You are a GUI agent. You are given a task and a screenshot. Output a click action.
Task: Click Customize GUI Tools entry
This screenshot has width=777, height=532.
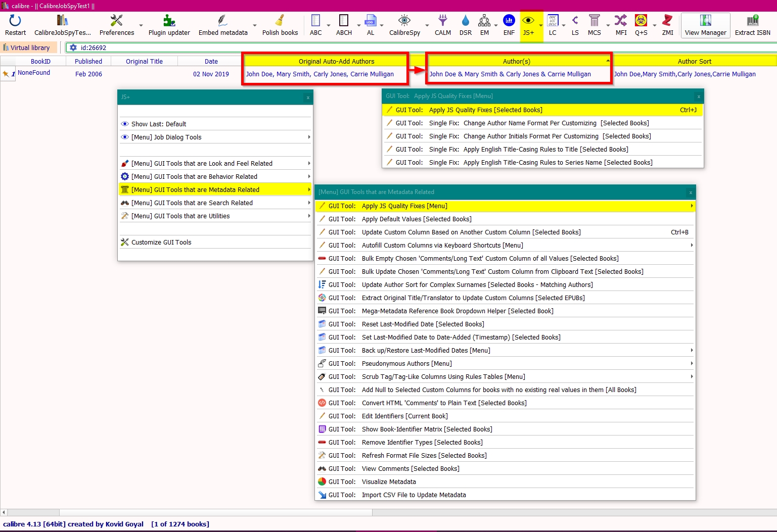point(161,243)
